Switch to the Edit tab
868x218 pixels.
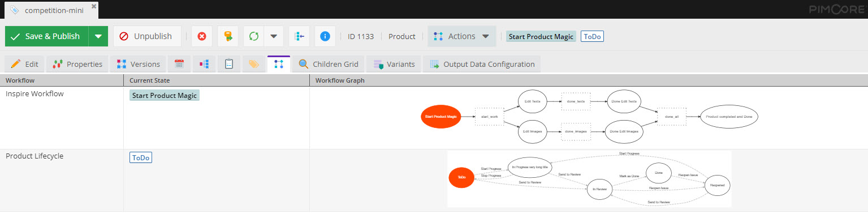(24, 64)
